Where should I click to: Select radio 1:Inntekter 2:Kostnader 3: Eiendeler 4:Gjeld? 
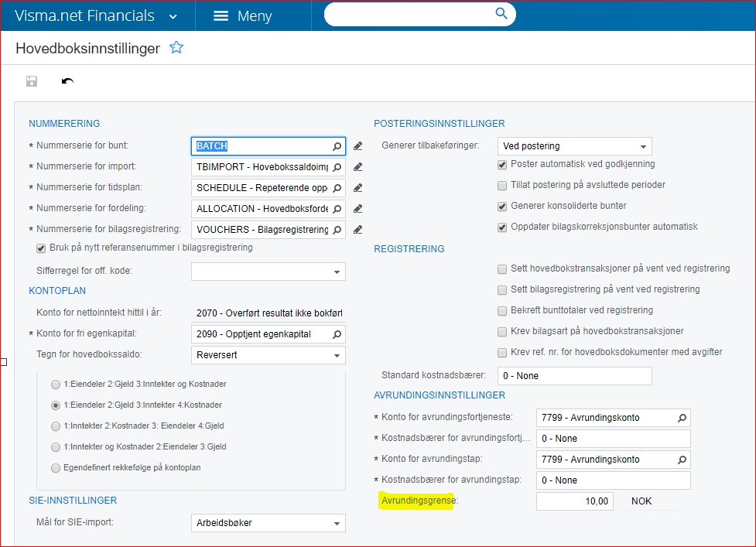(x=56, y=426)
